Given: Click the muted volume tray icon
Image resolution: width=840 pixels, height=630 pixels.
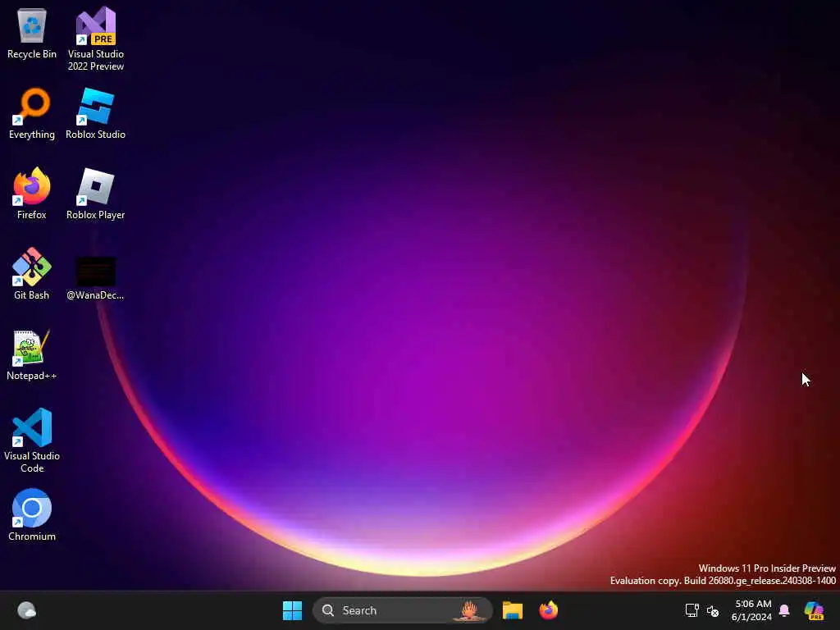Looking at the screenshot, I should click(x=713, y=610).
